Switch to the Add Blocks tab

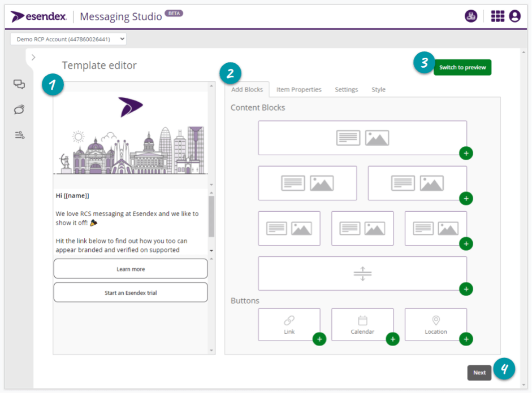(247, 89)
